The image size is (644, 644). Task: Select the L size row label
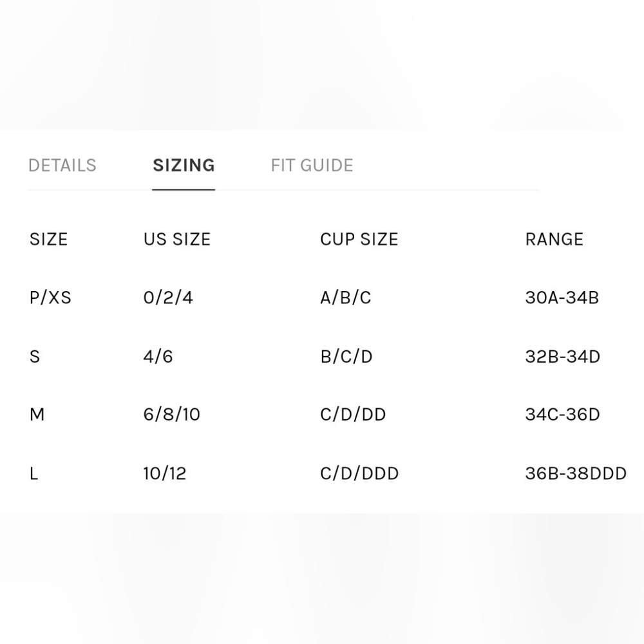pyautogui.click(x=33, y=473)
